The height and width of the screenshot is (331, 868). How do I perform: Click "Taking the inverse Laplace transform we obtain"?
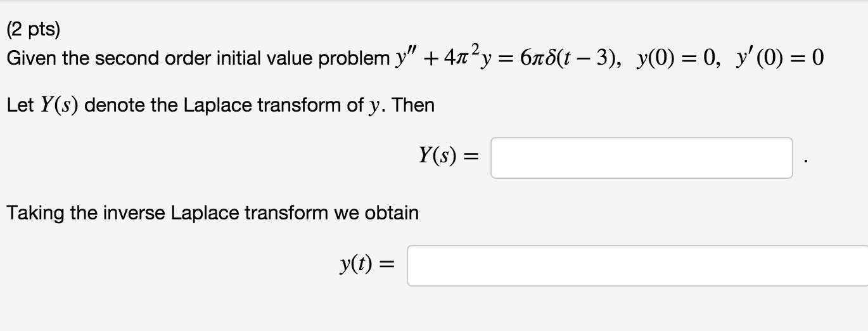pyautogui.click(x=213, y=212)
